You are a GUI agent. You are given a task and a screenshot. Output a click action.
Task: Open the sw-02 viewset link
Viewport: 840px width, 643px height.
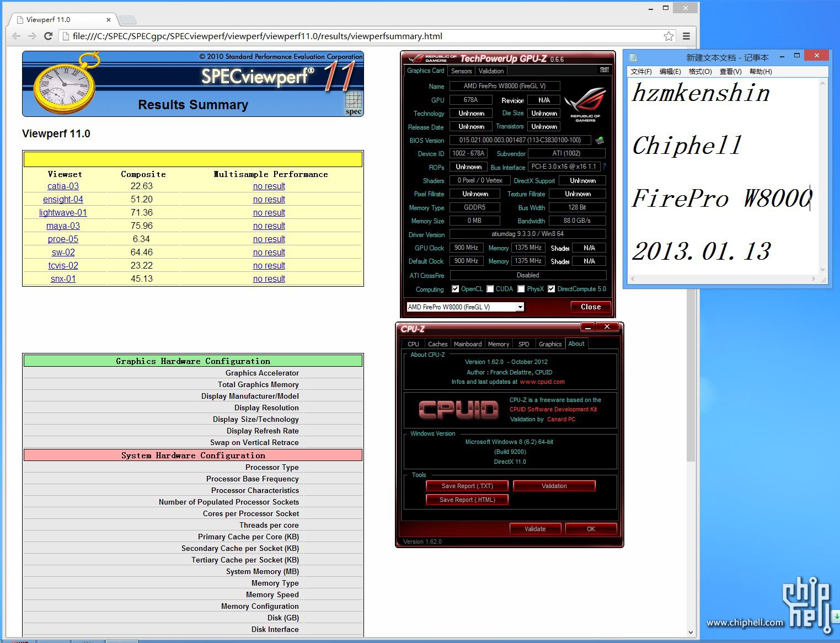click(63, 253)
